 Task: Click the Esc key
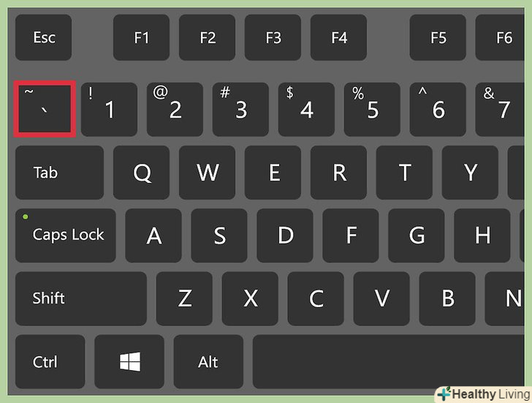click(43, 37)
